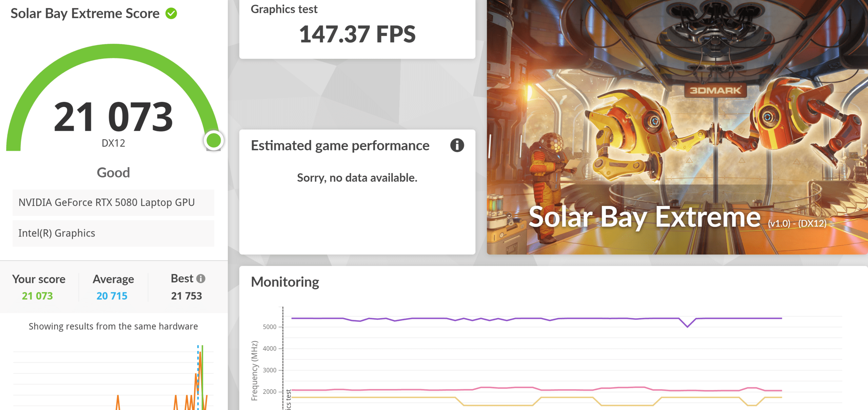
Task: Click the green dot at the score gauge end
Action: (x=214, y=140)
